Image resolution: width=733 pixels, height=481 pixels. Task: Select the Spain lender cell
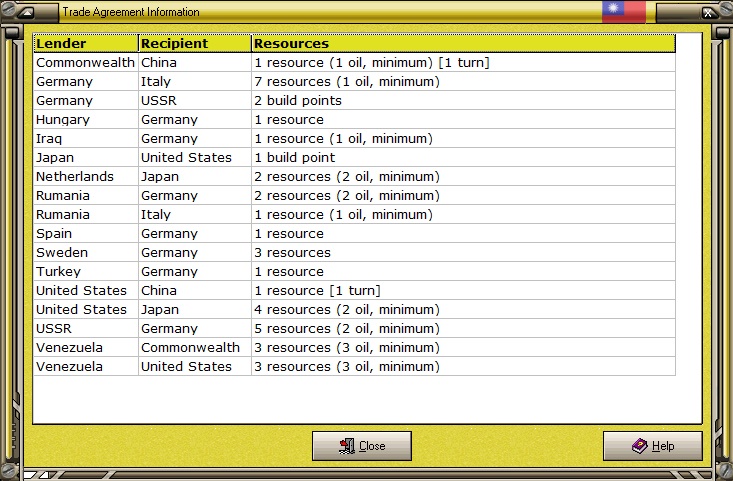point(86,234)
